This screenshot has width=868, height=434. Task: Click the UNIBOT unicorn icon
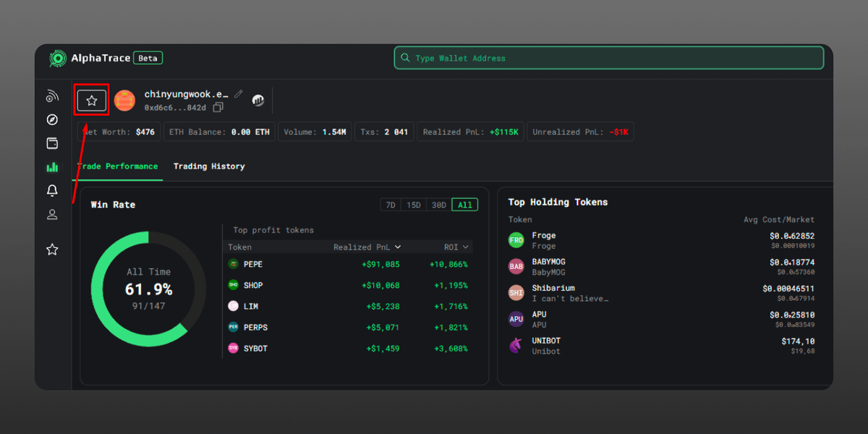pyautogui.click(x=516, y=346)
